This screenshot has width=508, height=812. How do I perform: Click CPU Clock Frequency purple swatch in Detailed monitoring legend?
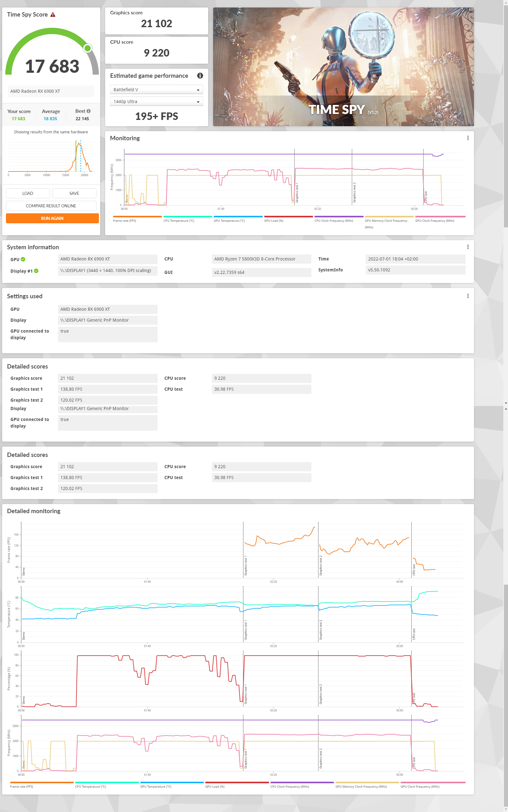pyautogui.click(x=302, y=782)
